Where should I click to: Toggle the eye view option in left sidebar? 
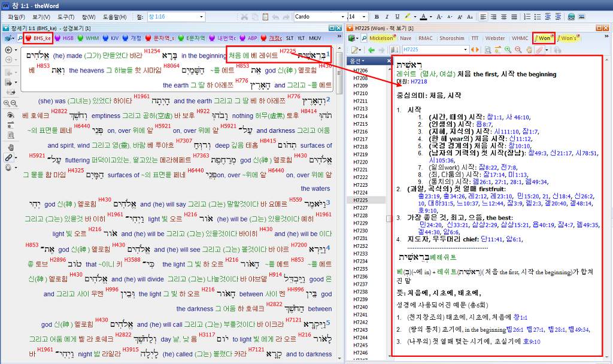[x=10, y=114]
